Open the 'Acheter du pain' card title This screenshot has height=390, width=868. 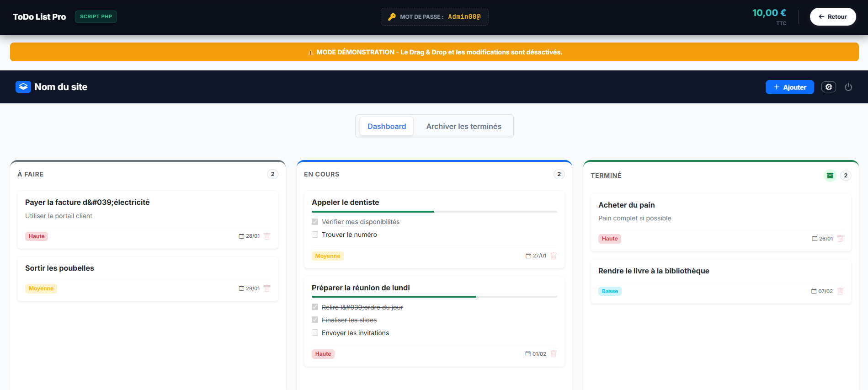click(x=627, y=205)
